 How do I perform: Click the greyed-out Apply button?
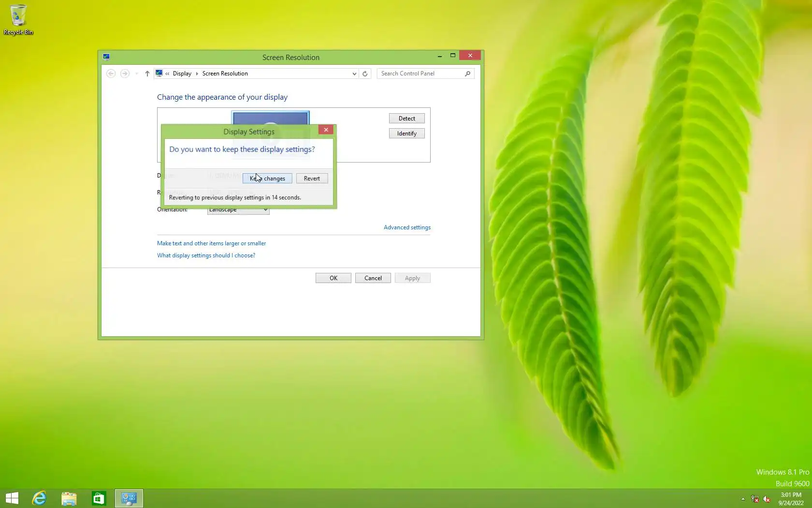[412, 278]
